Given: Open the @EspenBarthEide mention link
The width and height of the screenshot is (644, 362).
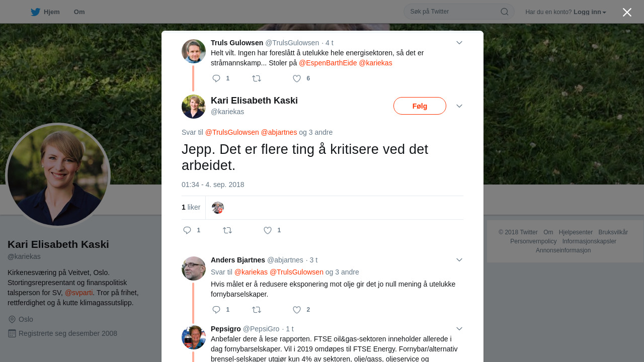Looking at the screenshot, I should tap(328, 63).
